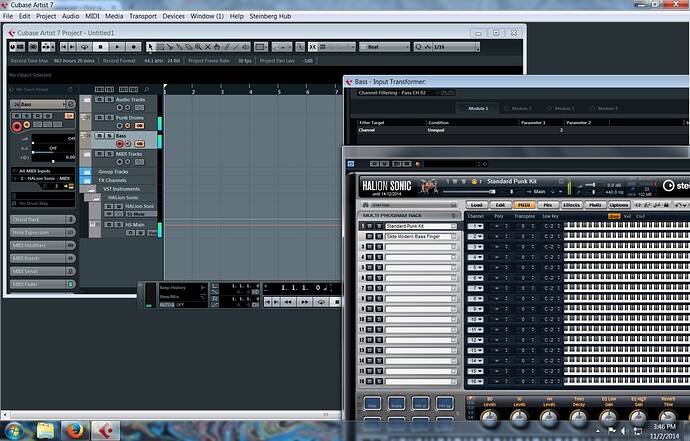
Task: Open the Project menu
Action: pos(46,16)
